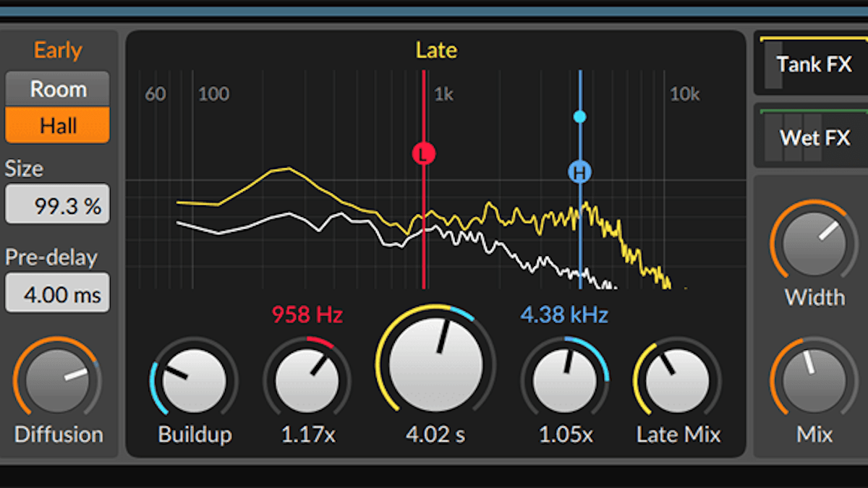Image resolution: width=868 pixels, height=488 pixels.
Task: Click the Buildup knob
Action: 194,380
